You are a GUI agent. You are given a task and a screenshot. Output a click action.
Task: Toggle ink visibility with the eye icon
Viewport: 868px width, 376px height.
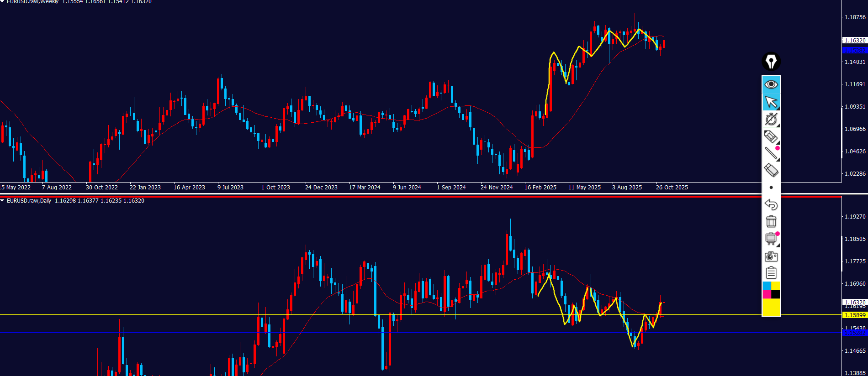(771, 84)
